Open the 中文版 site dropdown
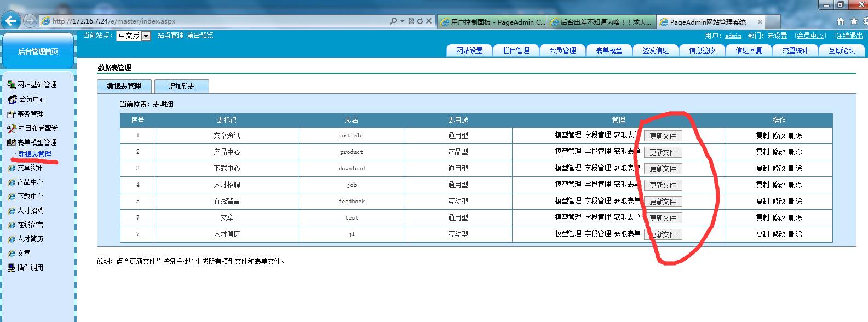This screenshot has width=868, height=322. [146, 36]
